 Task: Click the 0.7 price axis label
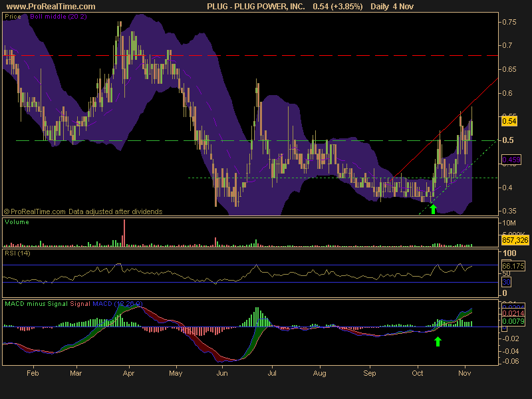coord(507,45)
